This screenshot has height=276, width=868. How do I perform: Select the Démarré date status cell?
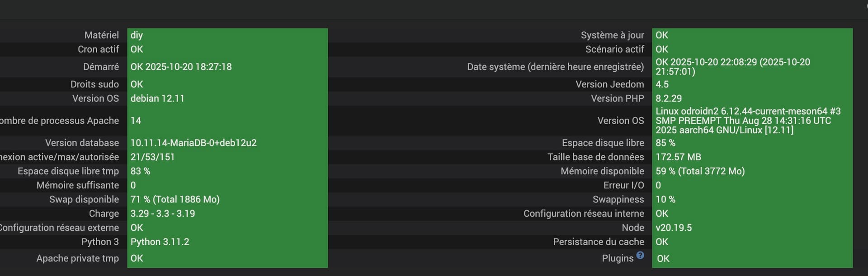tap(181, 67)
